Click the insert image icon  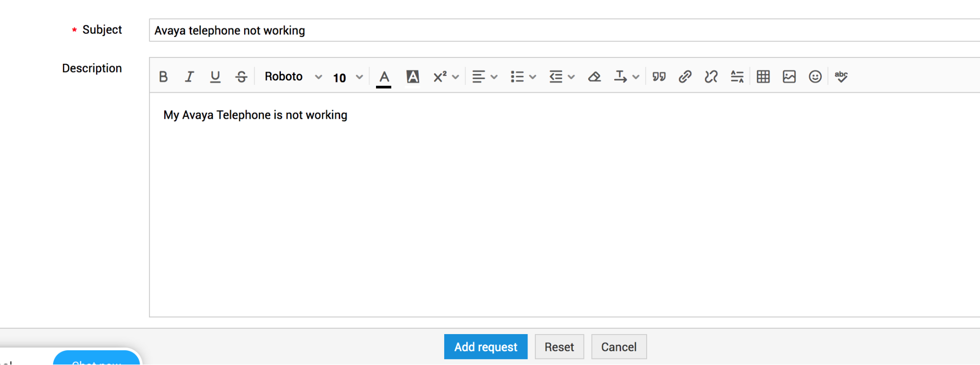coord(789,77)
